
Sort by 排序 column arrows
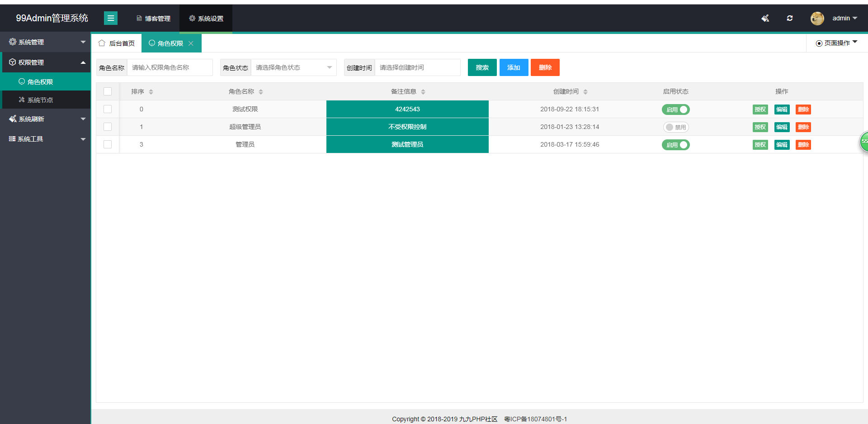point(151,92)
